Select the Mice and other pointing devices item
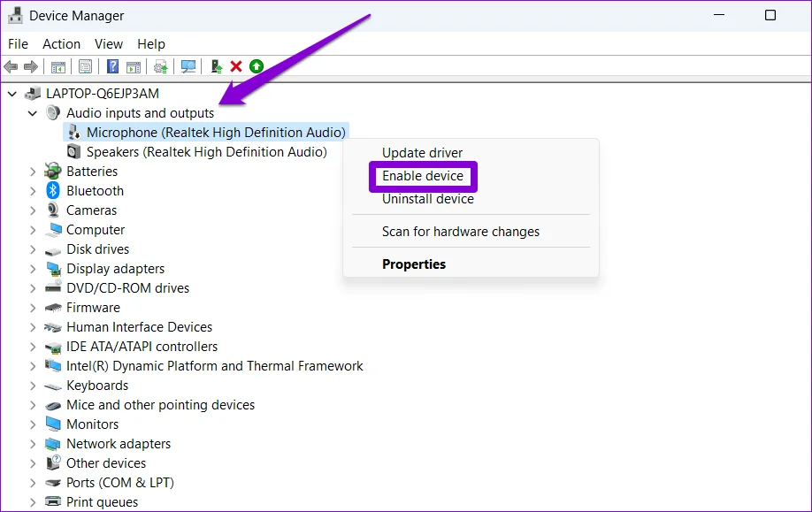The image size is (812, 512). point(160,405)
